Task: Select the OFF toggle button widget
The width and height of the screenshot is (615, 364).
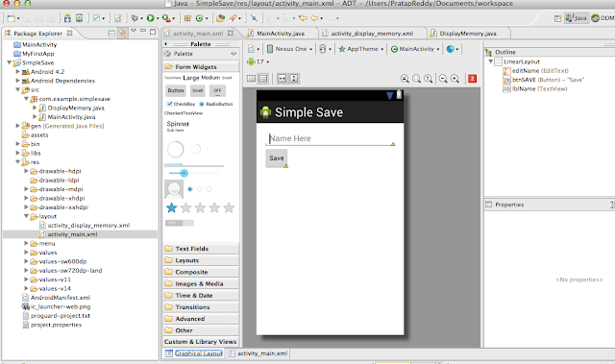Action: click(217, 90)
